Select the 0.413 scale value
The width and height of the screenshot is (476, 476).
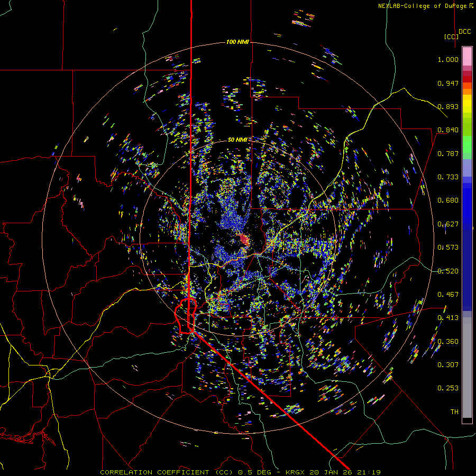[448, 318]
